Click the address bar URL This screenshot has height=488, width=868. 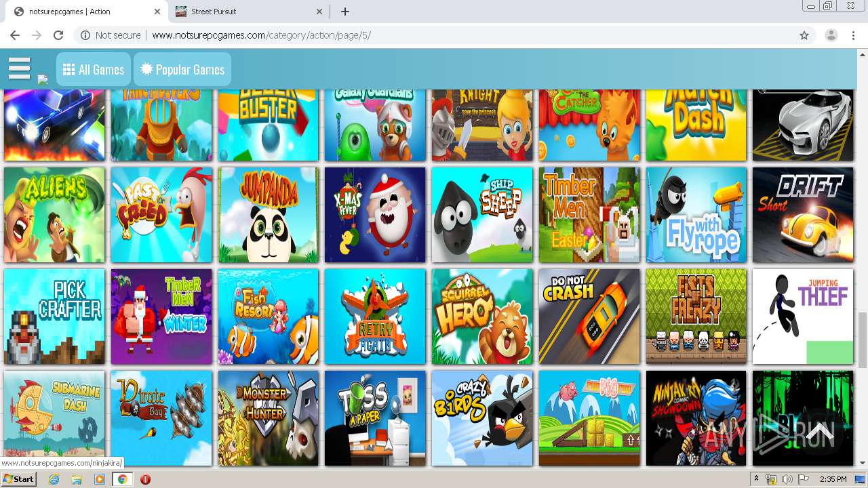261,35
